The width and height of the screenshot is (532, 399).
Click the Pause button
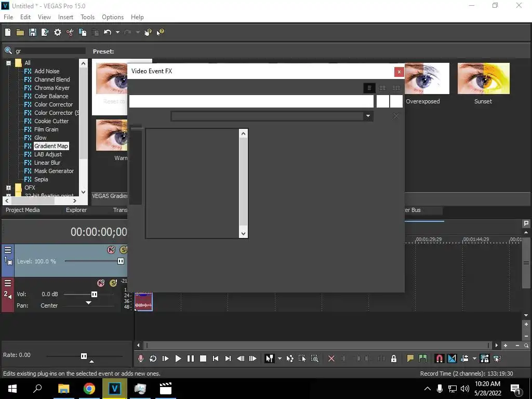point(191,358)
